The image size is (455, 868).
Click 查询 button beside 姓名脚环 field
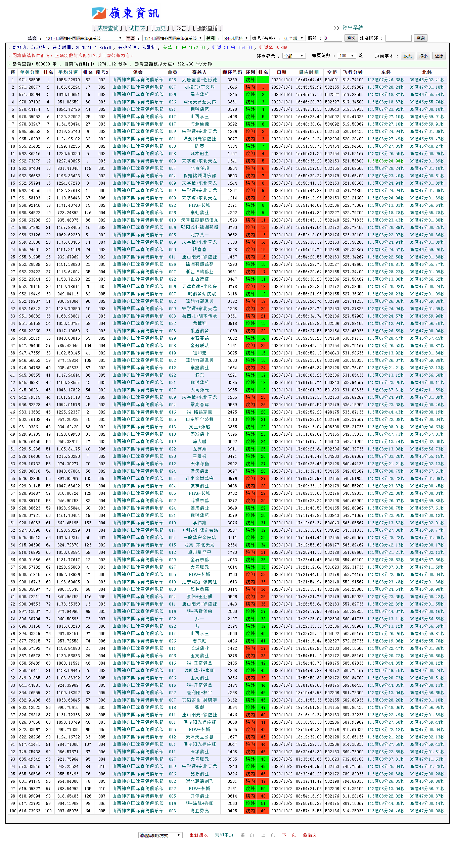421,38
